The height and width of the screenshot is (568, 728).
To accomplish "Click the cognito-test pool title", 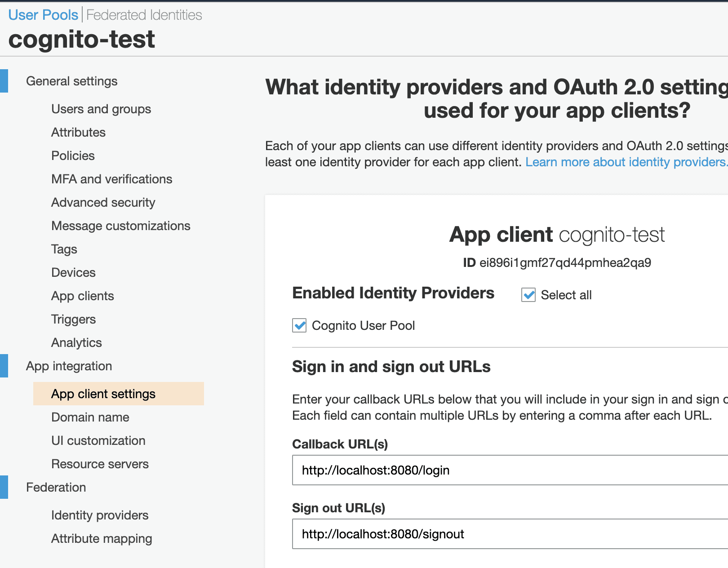I will 81,39.
